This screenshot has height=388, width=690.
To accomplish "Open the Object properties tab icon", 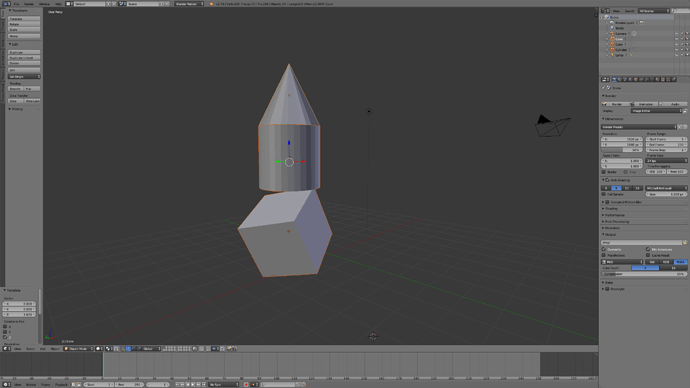I will click(x=636, y=80).
